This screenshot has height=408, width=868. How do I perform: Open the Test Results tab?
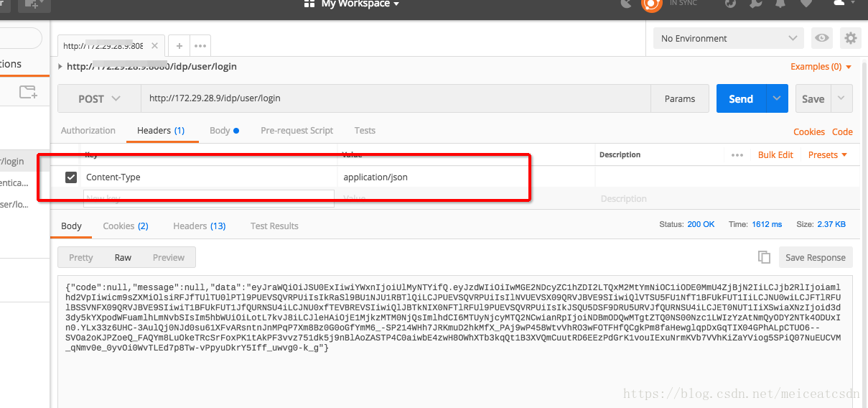coord(274,226)
